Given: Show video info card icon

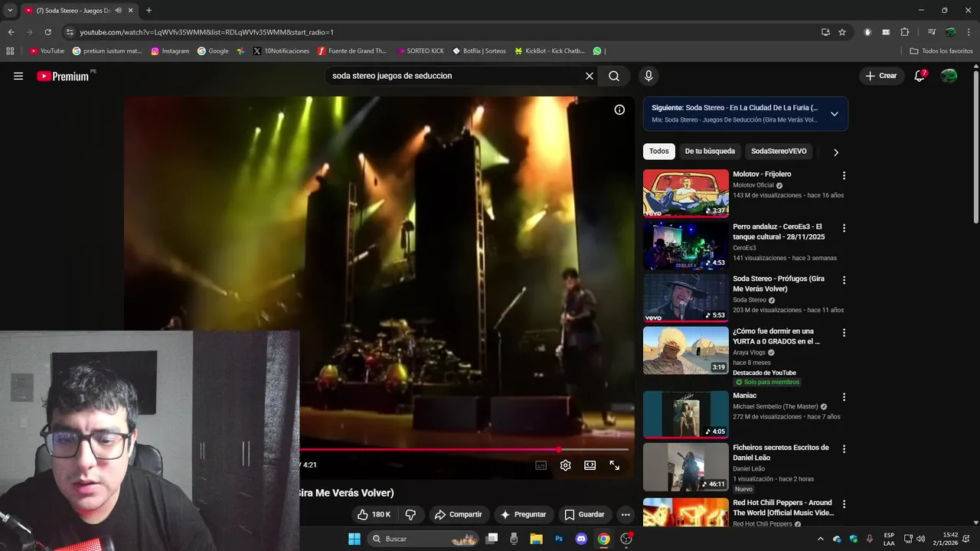Looking at the screenshot, I should click(x=619, y=109).
